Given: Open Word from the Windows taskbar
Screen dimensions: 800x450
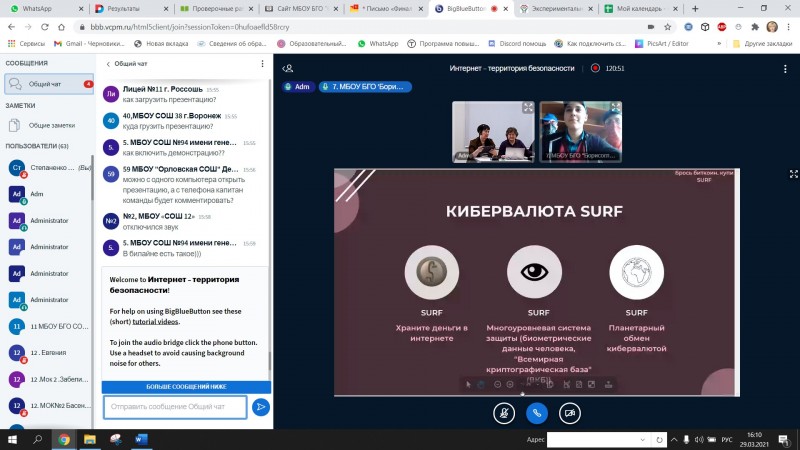Looking at the screenshot, I should pos(139,439).
